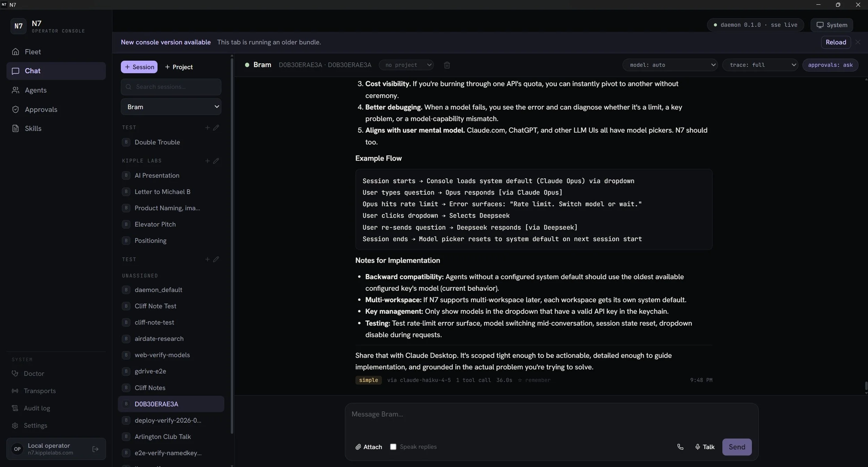Add a session to the first TEST project
Screen dimensions: 868x467
(207, 127)
